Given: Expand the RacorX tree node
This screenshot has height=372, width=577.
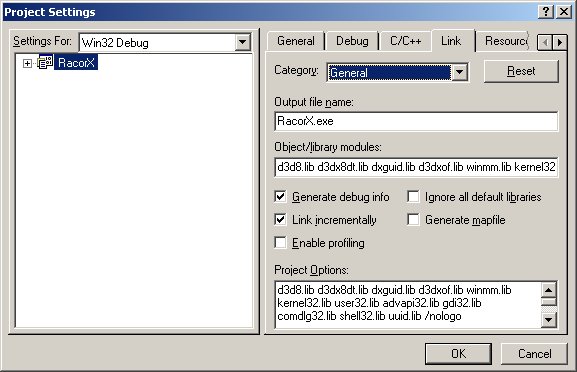Looking at the screenshot, I should click(x=27, y=63).
